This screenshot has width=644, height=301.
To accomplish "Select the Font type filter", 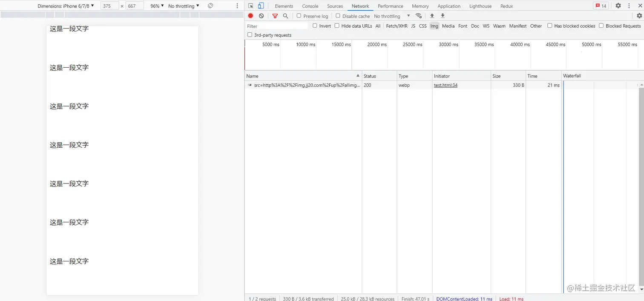I will 463,26.
